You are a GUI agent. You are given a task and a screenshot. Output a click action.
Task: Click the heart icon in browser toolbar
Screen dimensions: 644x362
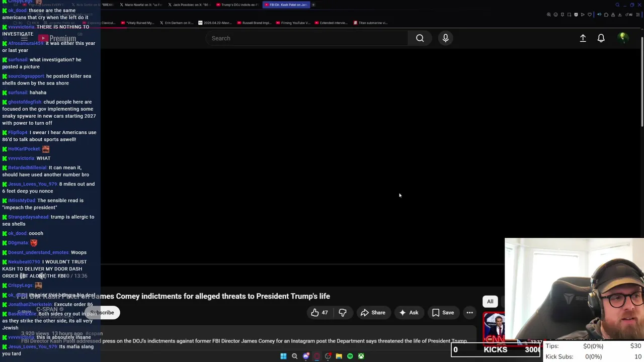pyautogui.click(x=589, y=15)
